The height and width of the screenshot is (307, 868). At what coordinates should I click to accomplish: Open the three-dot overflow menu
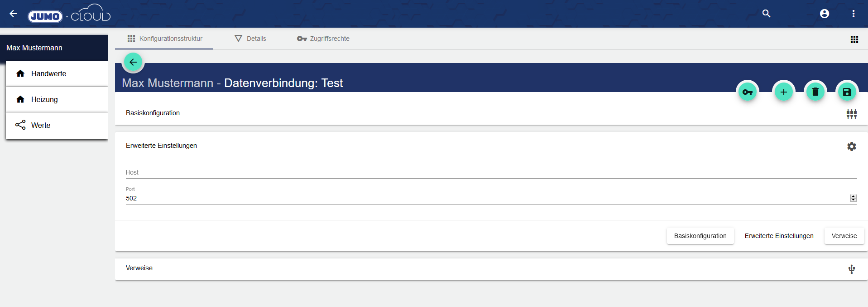click(x=854, y=14)
